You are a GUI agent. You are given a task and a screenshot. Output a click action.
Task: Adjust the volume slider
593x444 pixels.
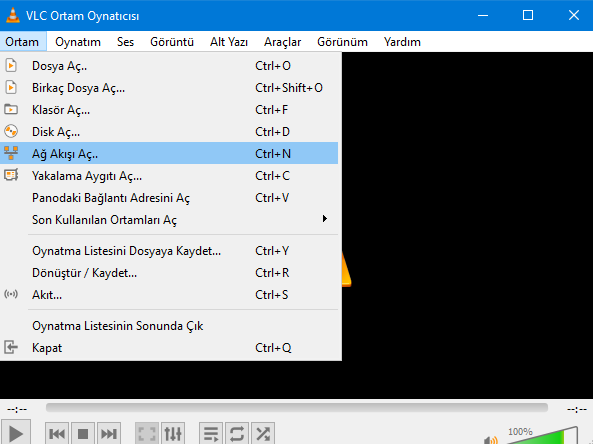[542, 436]
